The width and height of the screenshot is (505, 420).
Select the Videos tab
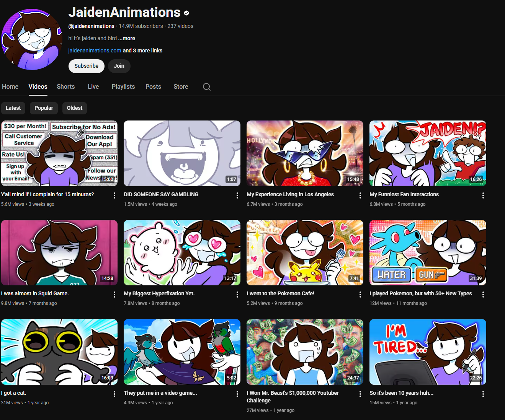pyautogui.click(x=38, y=87)
